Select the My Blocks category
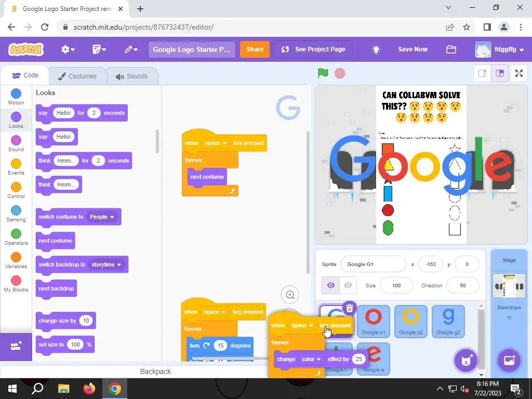The image size is (532, 399). 16,284
